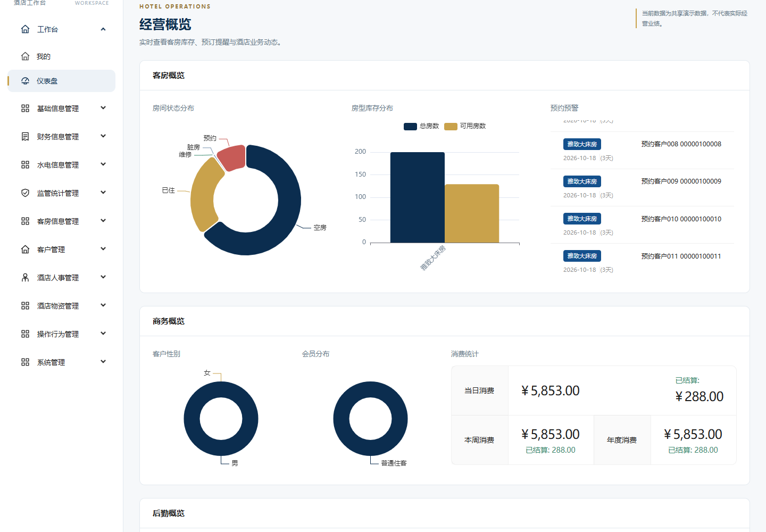
Task: Click the 工作台 home icon
Action: (25, 29)
